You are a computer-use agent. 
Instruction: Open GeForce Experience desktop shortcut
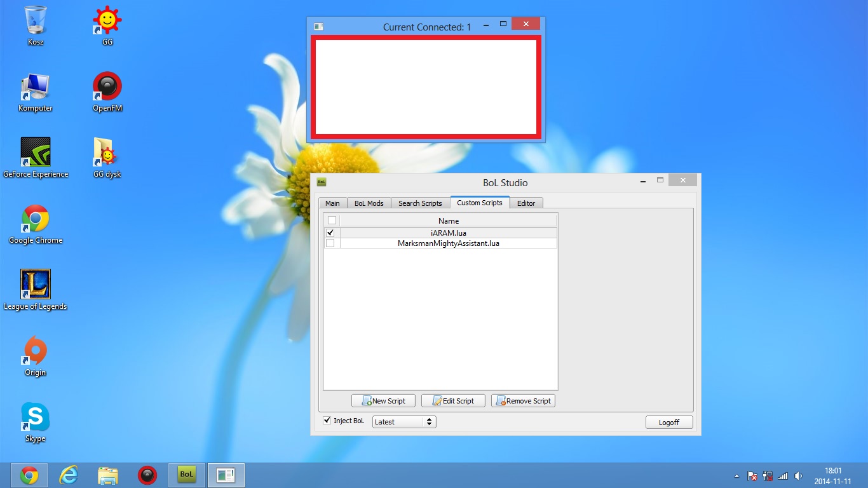pyautogui.click(x=36, y=158)
